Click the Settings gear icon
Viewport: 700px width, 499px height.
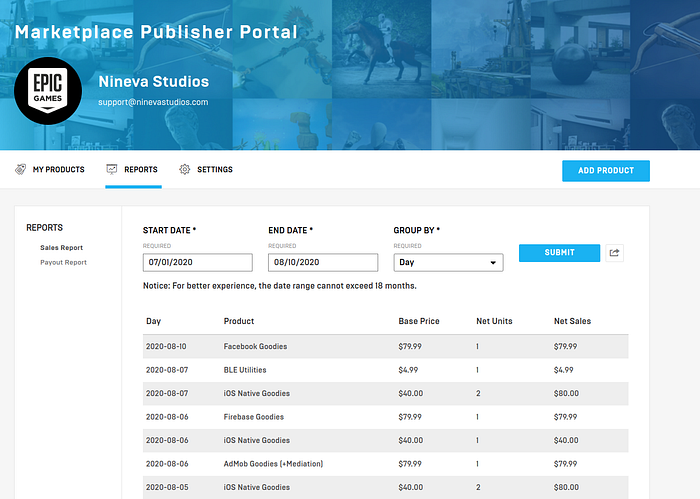tap(185, 170)
